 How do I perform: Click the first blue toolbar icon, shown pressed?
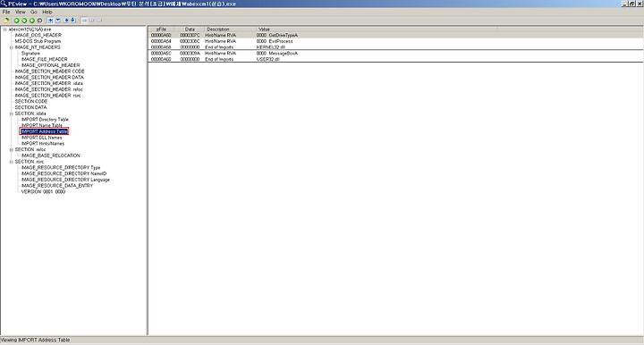[50, 20]
